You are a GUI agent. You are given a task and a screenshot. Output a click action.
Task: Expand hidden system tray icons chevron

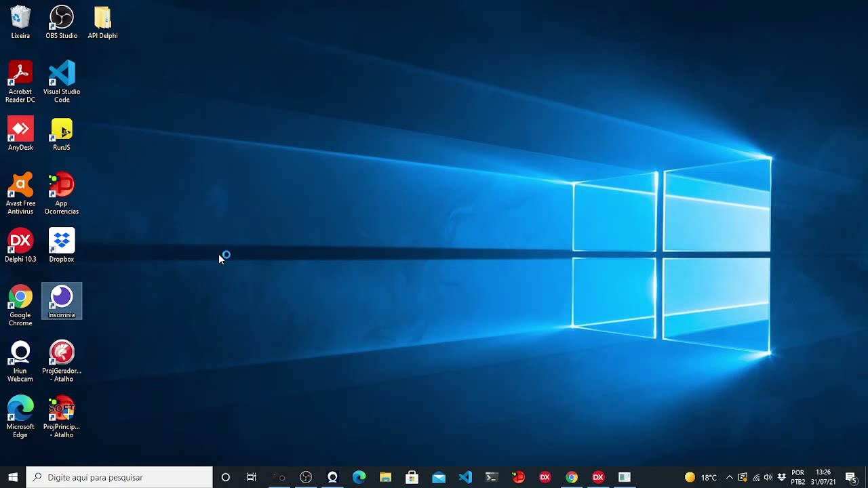(729, 477)
